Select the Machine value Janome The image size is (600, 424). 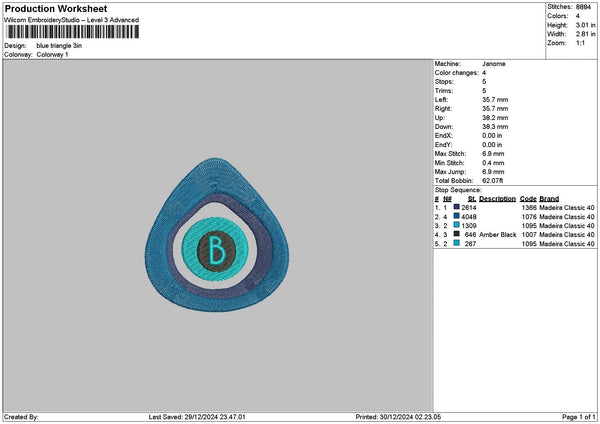(x=493, y=63)
